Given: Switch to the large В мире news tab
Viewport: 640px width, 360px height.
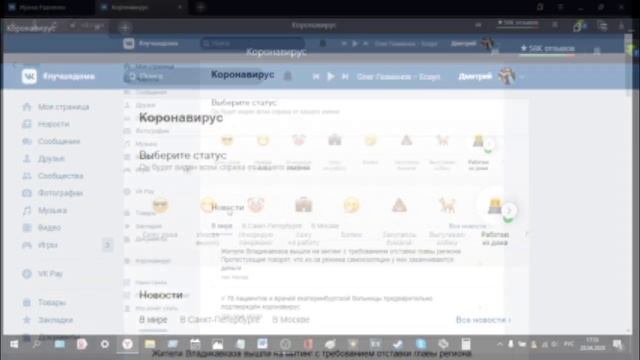Looking at the screenshot, I should (153, 320).
